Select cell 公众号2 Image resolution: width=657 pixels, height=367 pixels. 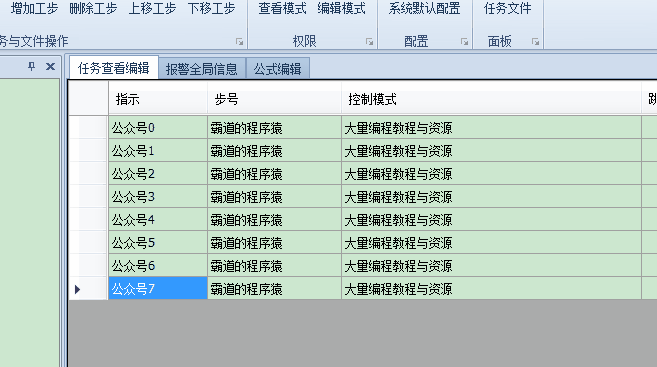[158, 174]
